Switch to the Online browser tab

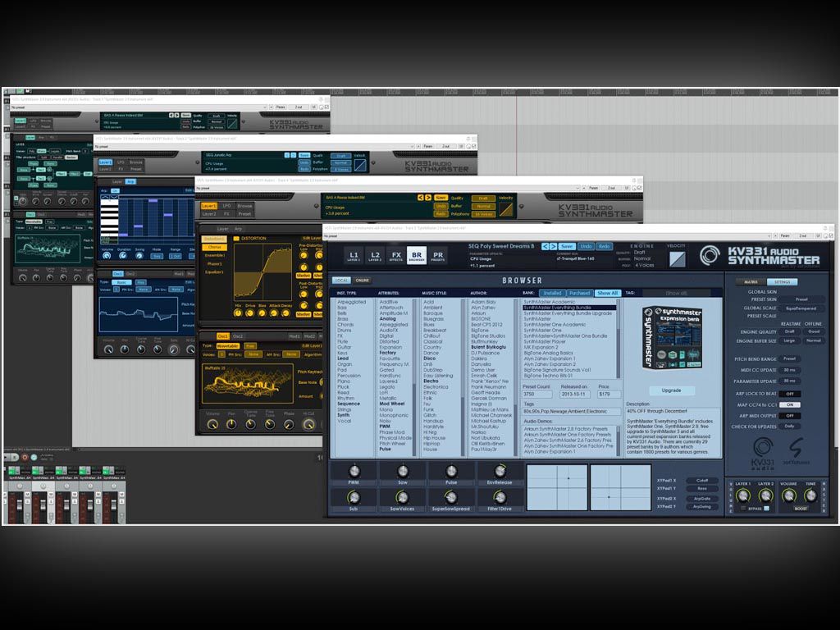click(x=362, y=281)
